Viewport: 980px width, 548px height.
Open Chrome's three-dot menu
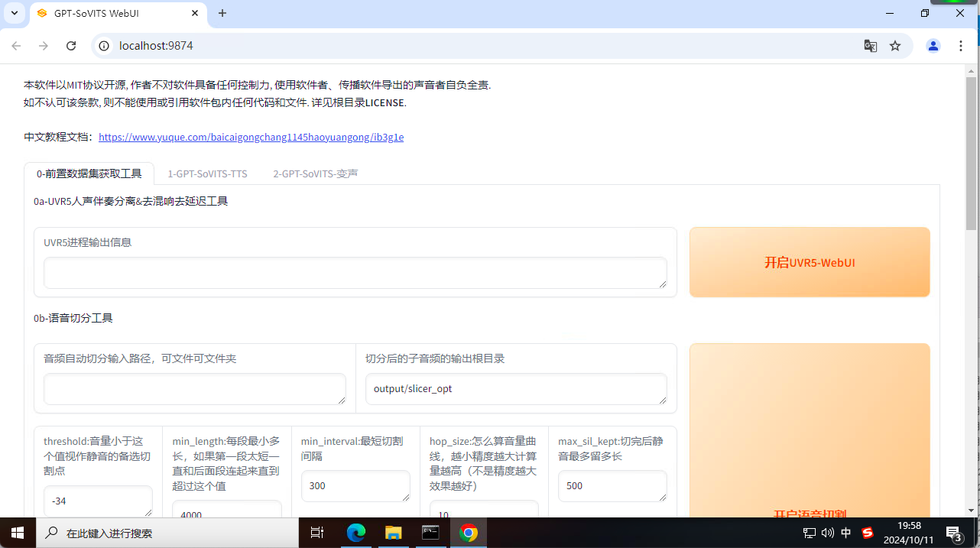(961, 46)
